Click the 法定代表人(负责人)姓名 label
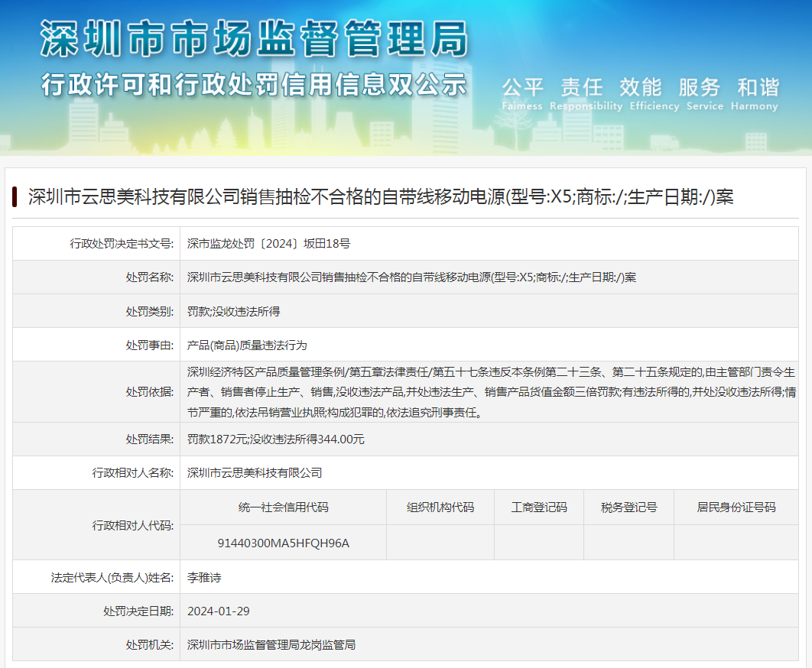The height and width of the screenshot is (668, 812). coord(112,577)
